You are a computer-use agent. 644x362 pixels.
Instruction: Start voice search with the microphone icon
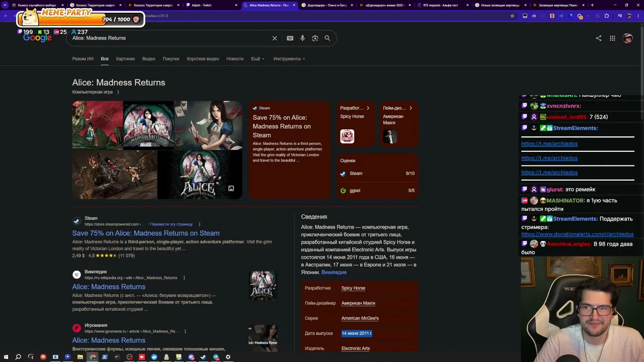pos(302,38)
